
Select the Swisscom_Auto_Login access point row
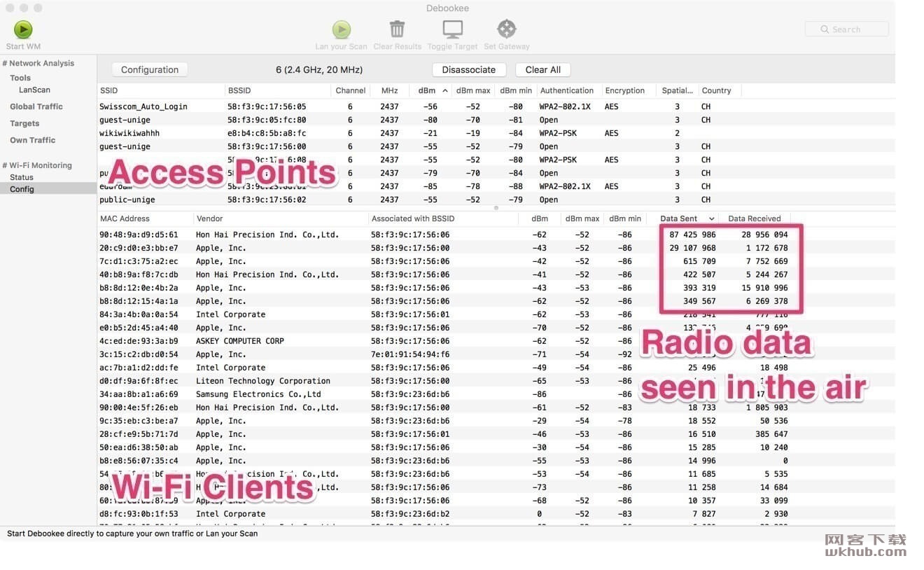click(x=496, y=106)
